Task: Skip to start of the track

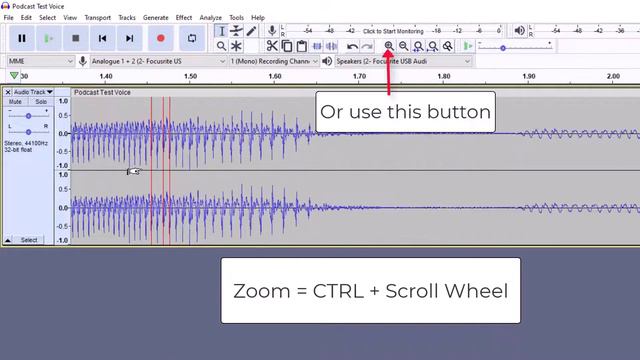Action: pyautogui.click(x=102, y=38)
